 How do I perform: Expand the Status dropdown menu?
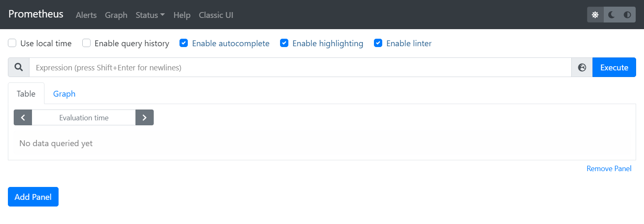coord(150,15)
